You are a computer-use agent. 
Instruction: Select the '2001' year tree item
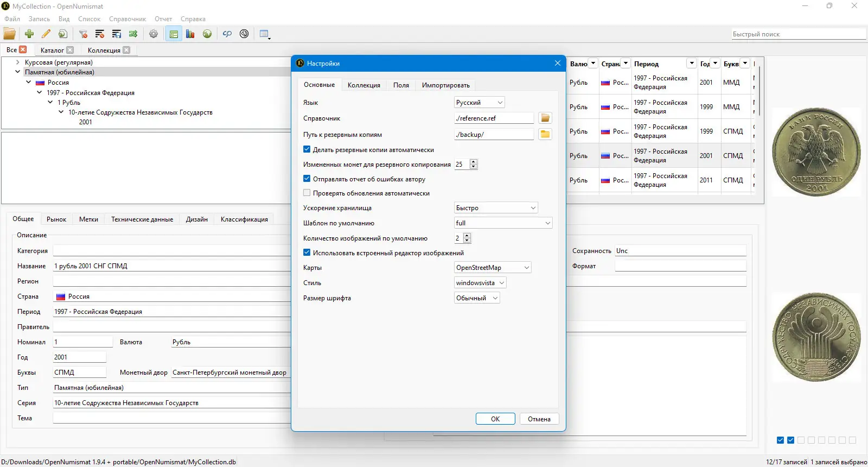(x=86, y=122)
